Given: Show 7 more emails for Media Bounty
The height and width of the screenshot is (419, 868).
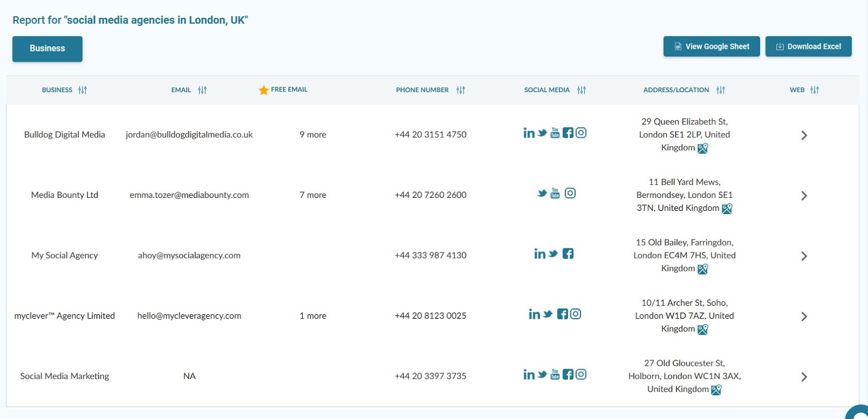Looking at the screenshot, I should (x=313, y=195).
